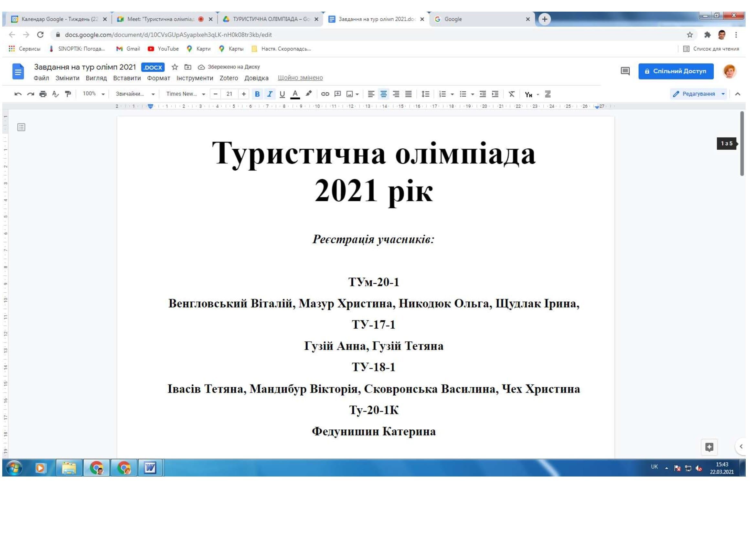Click the Щойно змінено link
756x534 pixels.
coord(300,78)
